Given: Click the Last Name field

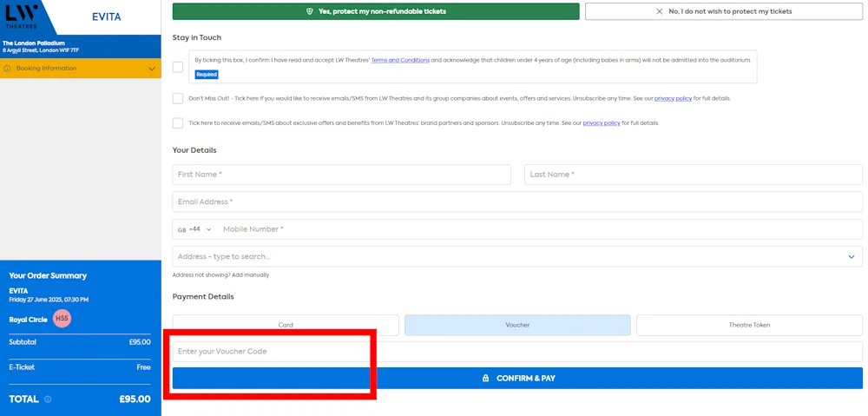Looking at the screenshot, I should 693,175.
